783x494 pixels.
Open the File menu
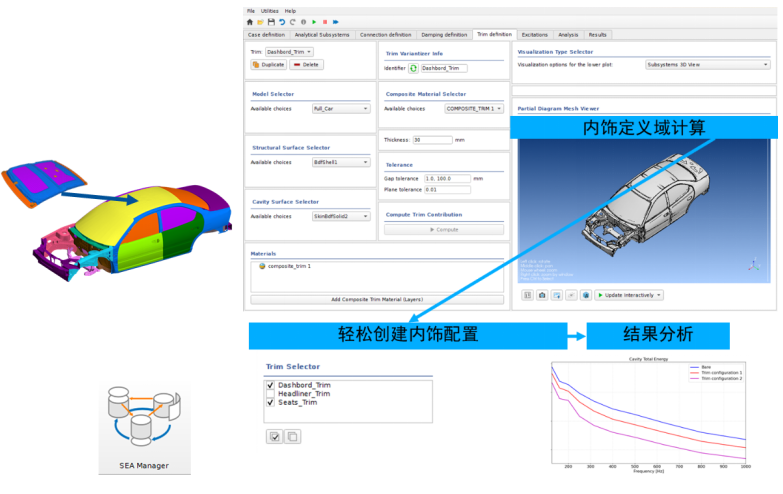tap(251, 11)
